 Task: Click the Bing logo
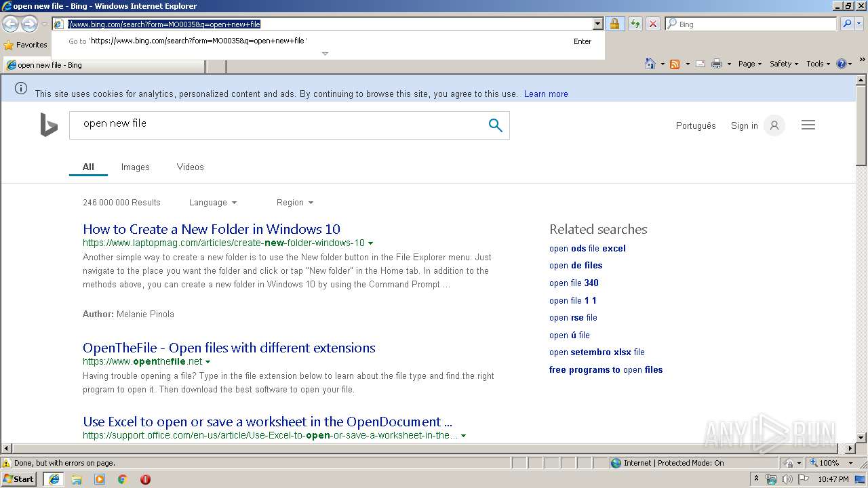(x=49, y=125)
